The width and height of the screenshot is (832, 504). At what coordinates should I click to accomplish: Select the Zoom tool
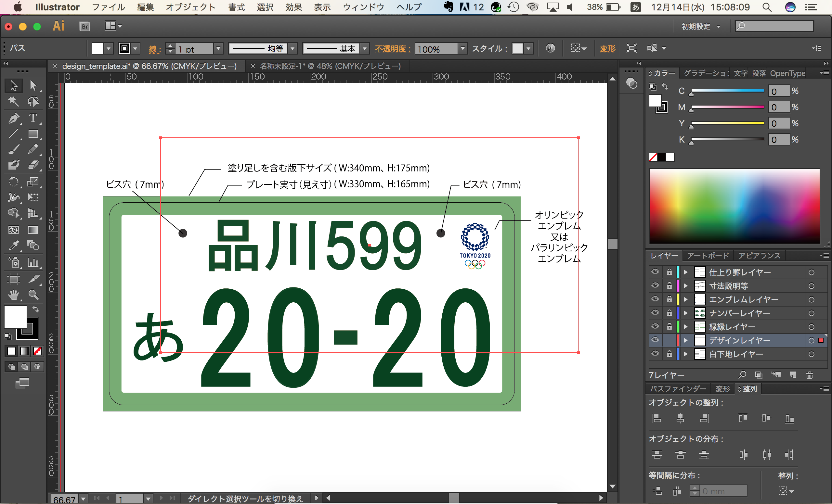(x=33, y=295)
